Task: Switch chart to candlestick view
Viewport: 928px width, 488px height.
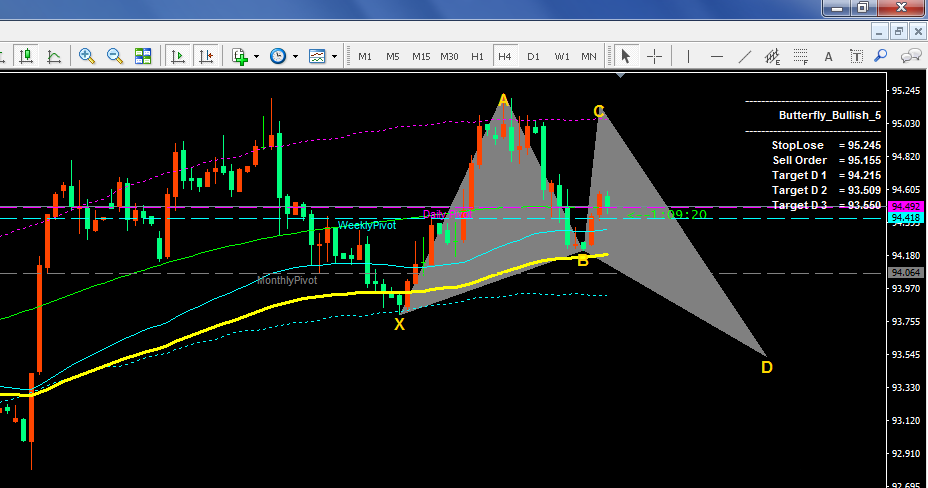Action: point(26,56)
